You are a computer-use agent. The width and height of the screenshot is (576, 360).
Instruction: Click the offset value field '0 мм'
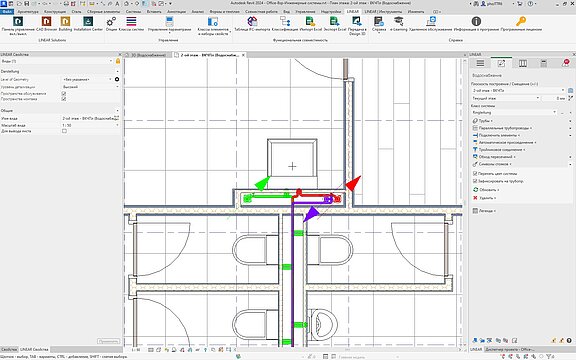[555, 98]
